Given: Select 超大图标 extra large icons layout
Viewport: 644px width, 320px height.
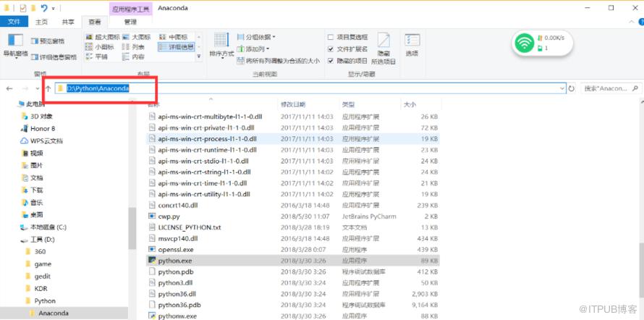Looking at the screenshot, I should pos(102,37).
